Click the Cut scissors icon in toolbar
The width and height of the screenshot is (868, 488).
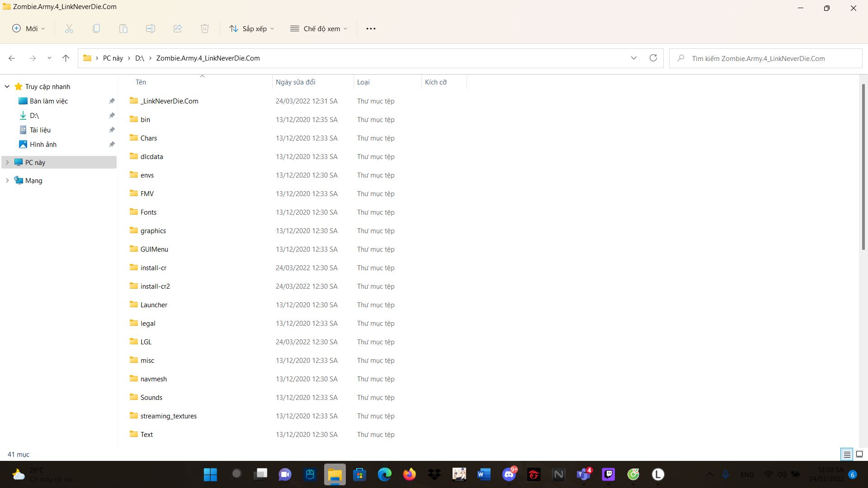pos(69,28)
